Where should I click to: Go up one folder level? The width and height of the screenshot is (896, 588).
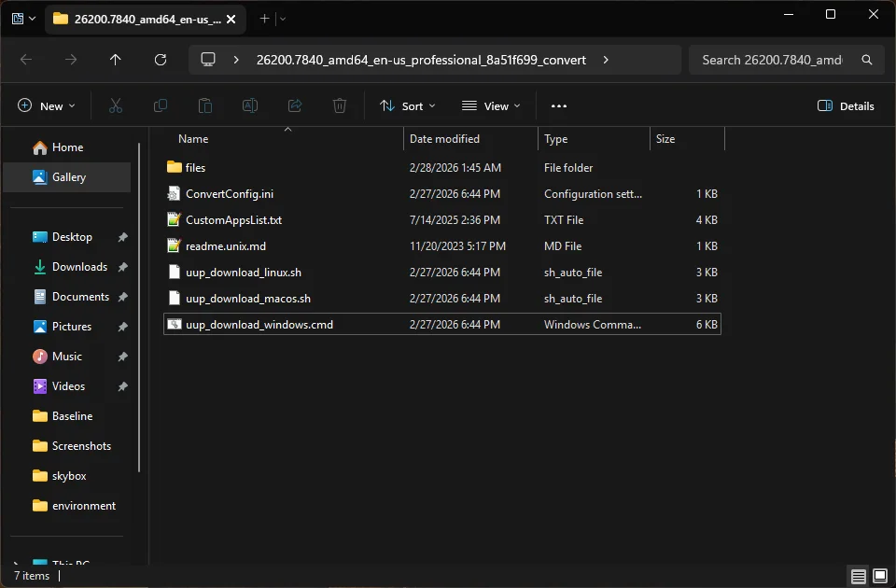click(116, 60)
